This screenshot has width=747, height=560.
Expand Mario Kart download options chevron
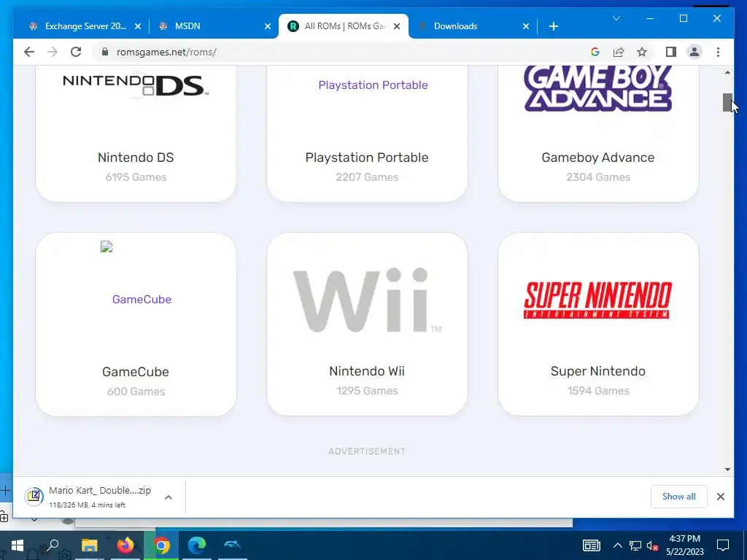[169, 497]
